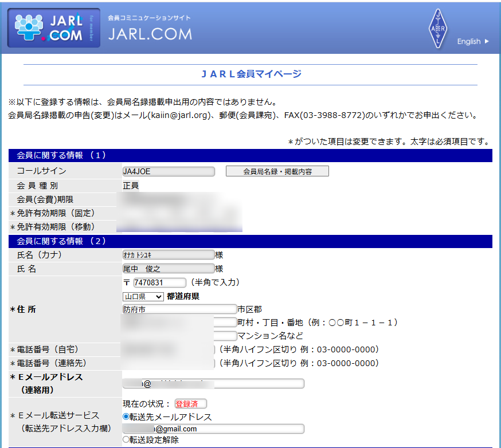Click the 登録済 status box

190,404
